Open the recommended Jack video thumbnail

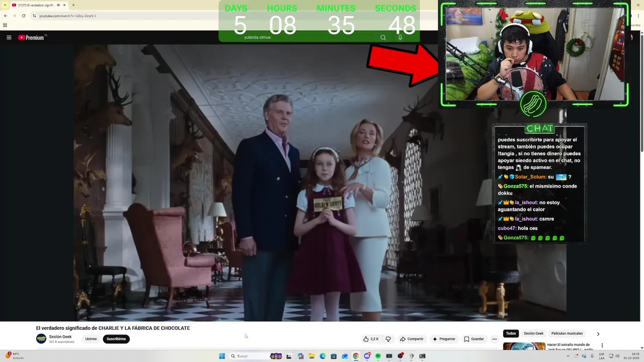524,346
